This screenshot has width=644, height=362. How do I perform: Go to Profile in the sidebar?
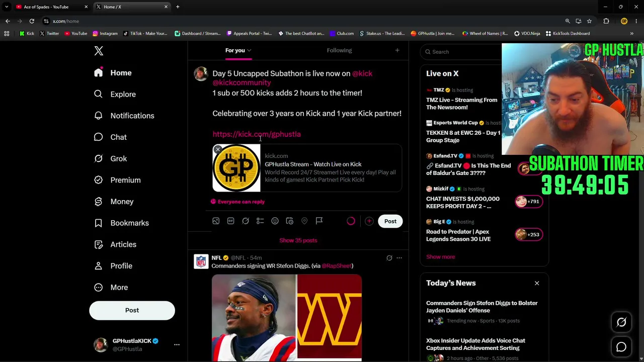pos(114,266)
